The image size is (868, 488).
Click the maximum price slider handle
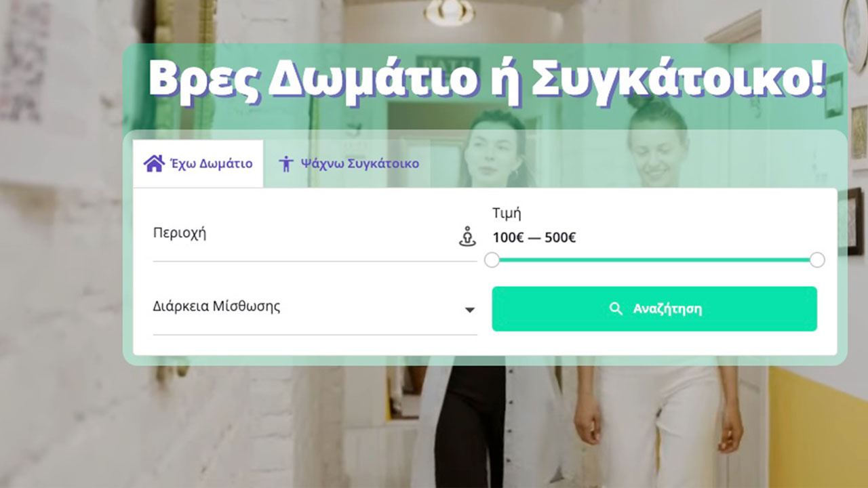(x=817, y=260)
